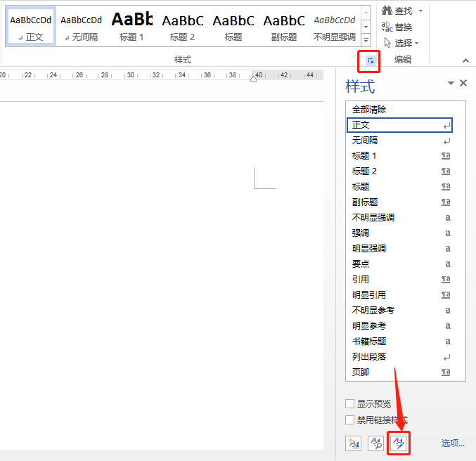Image resolution: width=476 pixels, height=461 pixels.
Task: Enable 显示预览 checkbox
Action: 349,403
